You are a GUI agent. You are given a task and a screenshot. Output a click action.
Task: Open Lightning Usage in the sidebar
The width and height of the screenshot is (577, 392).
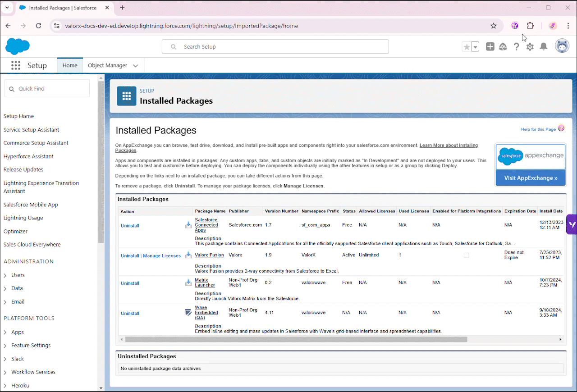click(x=23, y=218)
